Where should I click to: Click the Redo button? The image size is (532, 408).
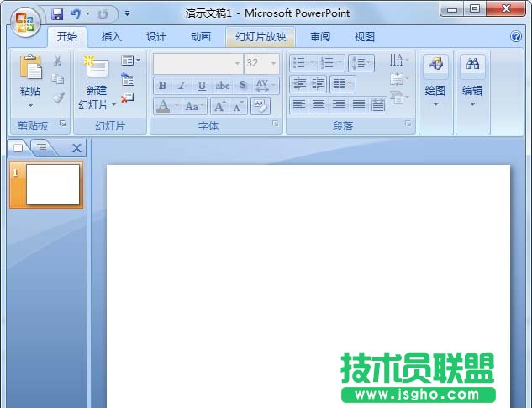click(x=103, y=14)
